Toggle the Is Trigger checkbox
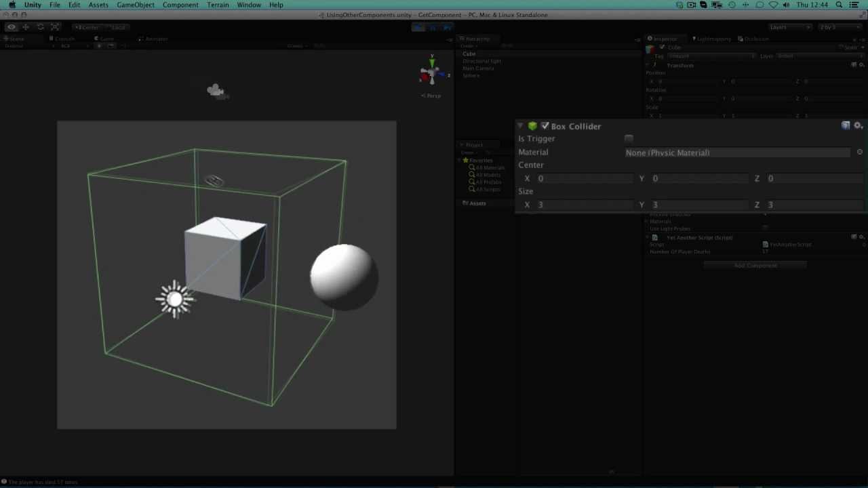The width and height of the screenshot is (868, 488). point(629,138)
